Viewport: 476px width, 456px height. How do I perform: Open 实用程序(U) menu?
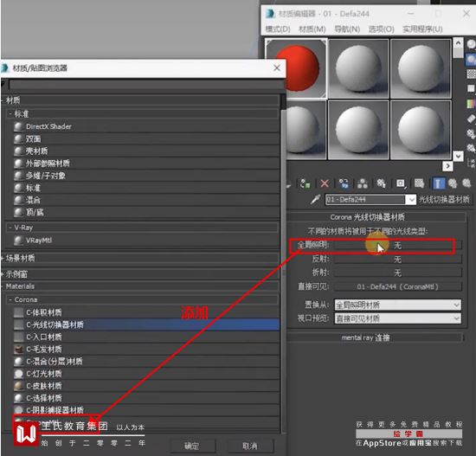[x=422, y=29]
